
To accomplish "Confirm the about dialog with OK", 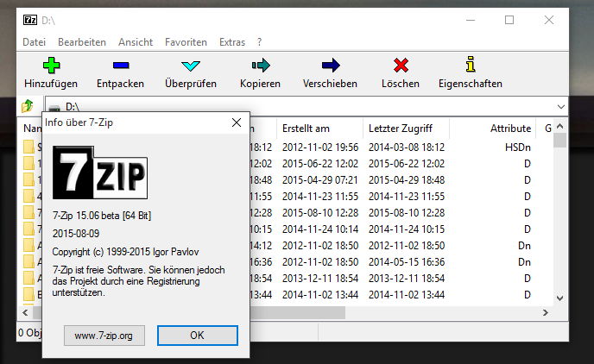I will pyautogui.click(x=198, y=336).
